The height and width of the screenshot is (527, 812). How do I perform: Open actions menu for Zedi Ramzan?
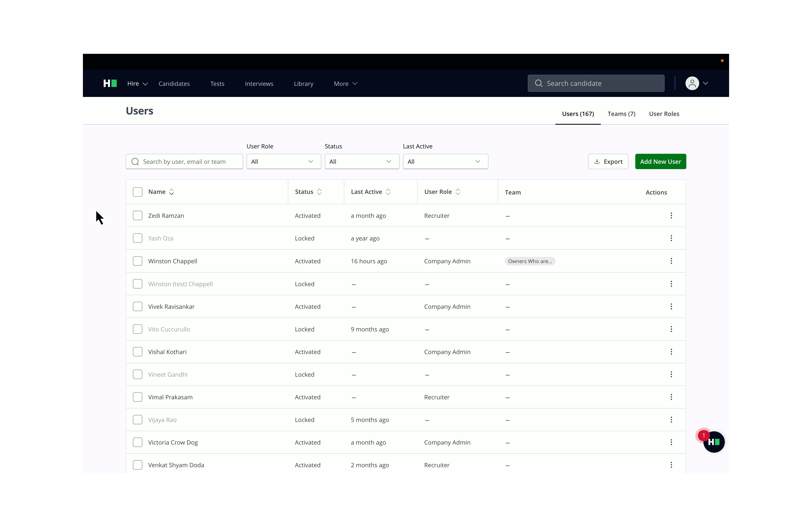(x=671, y=215)
